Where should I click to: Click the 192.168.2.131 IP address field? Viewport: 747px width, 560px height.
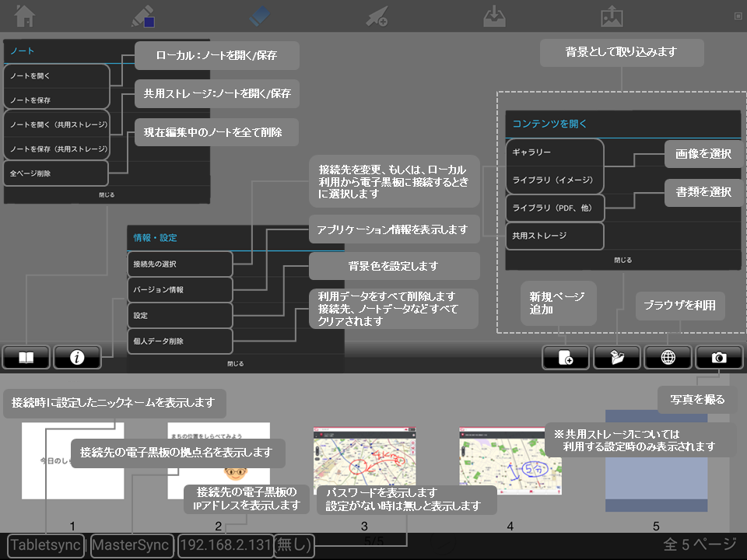tap(225, 545)
